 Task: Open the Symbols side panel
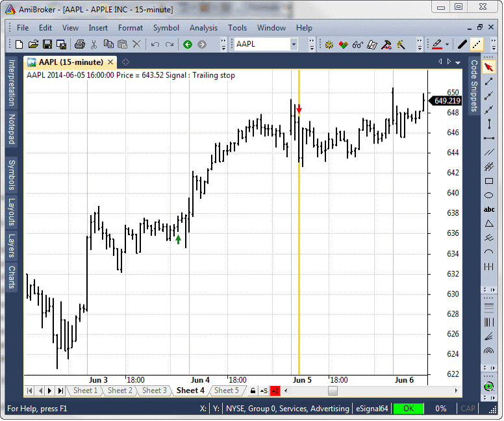pyautogui.click(x=12, y=175)
